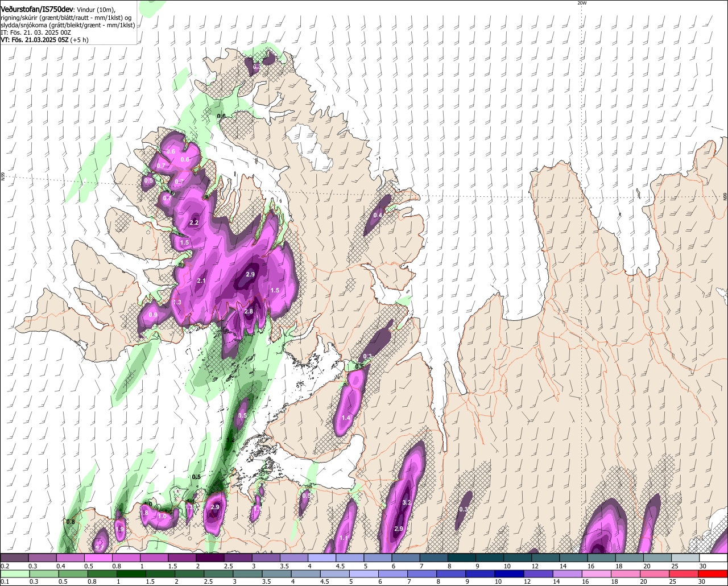Image resolution: width=728 pixels, height=586 pixels.
Task: Click the light pink swatch labeled 16 in rain legend
Action: (597, 574)
